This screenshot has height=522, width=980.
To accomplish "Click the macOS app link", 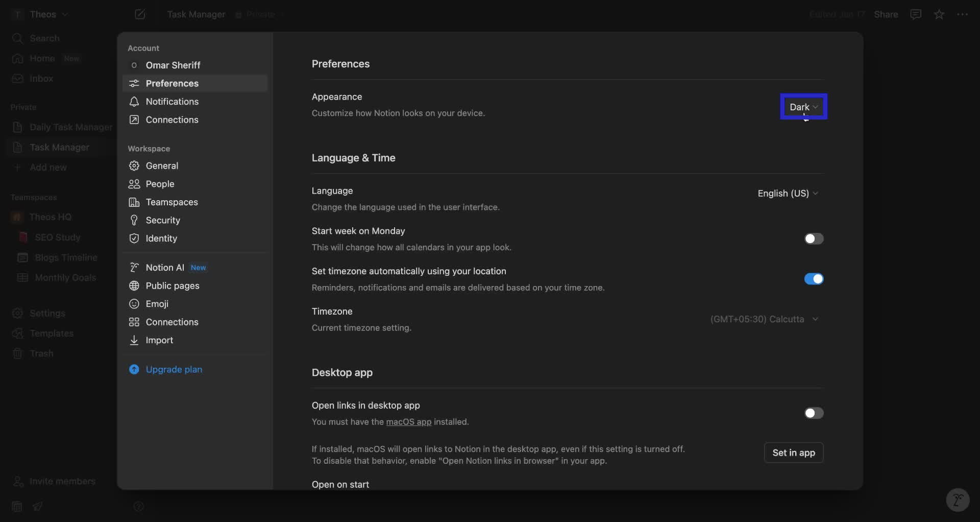I will (408, 422).
